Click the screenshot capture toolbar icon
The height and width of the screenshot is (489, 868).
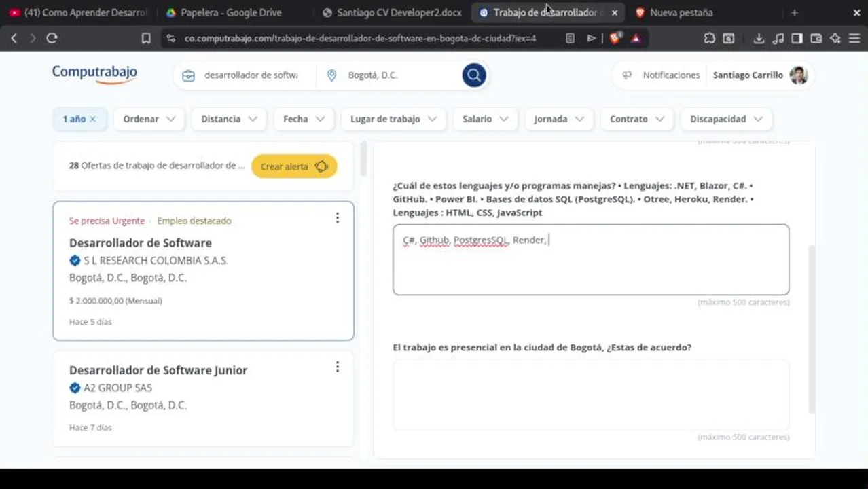pos(728,39)
